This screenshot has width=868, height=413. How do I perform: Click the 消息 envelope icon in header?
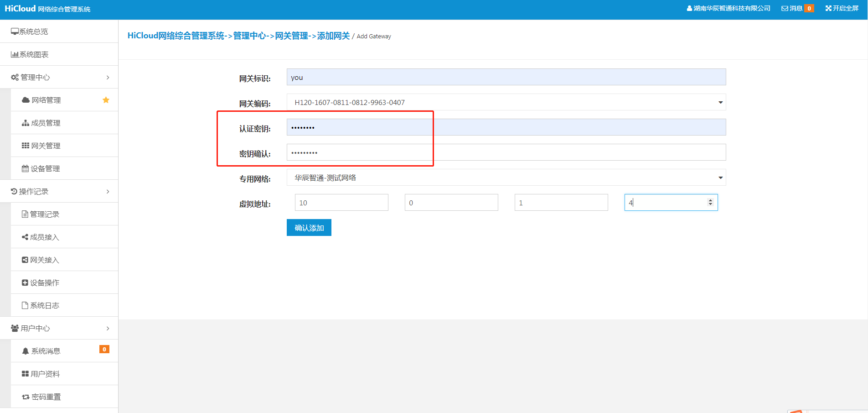point(785,8)
